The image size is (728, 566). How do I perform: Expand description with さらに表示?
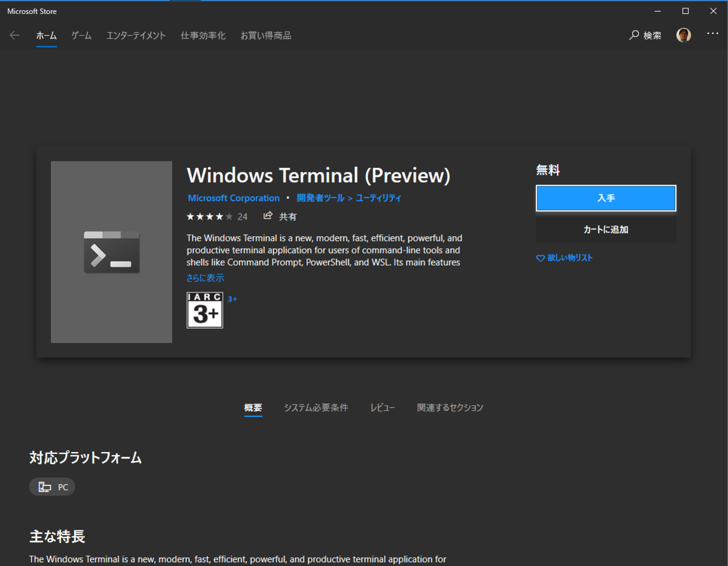pyautogui.click(x=205, y=278)
